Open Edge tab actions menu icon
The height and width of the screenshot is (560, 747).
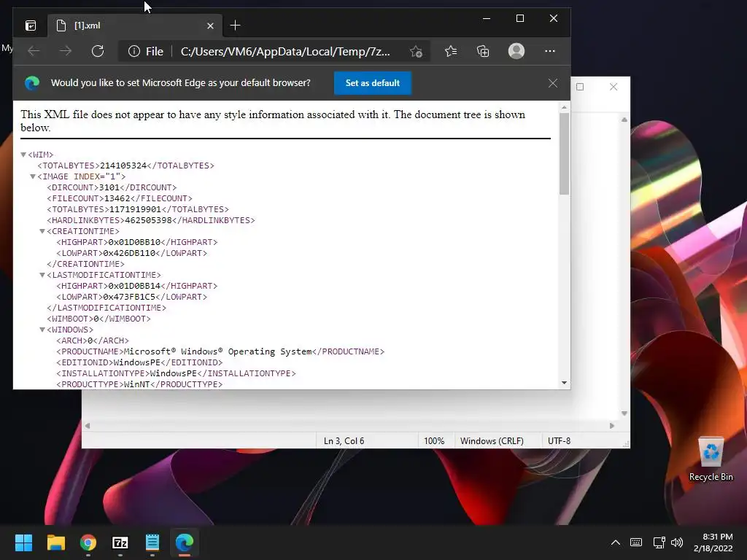31,26
